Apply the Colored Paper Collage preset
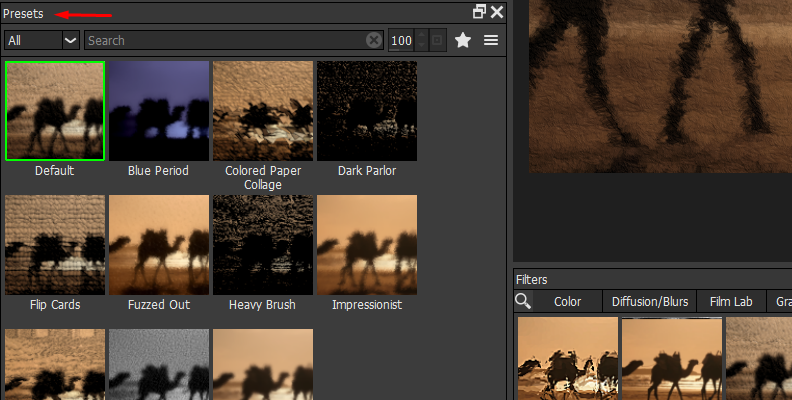Image resolution: width=792 pixels, height=400 pixels. [x=263, y=111]
